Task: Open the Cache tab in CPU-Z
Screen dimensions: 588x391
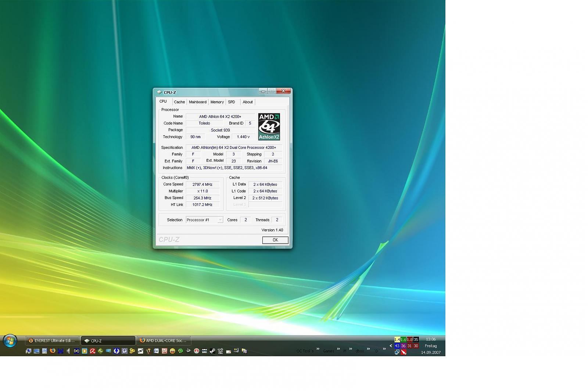Action: point(179,102)
